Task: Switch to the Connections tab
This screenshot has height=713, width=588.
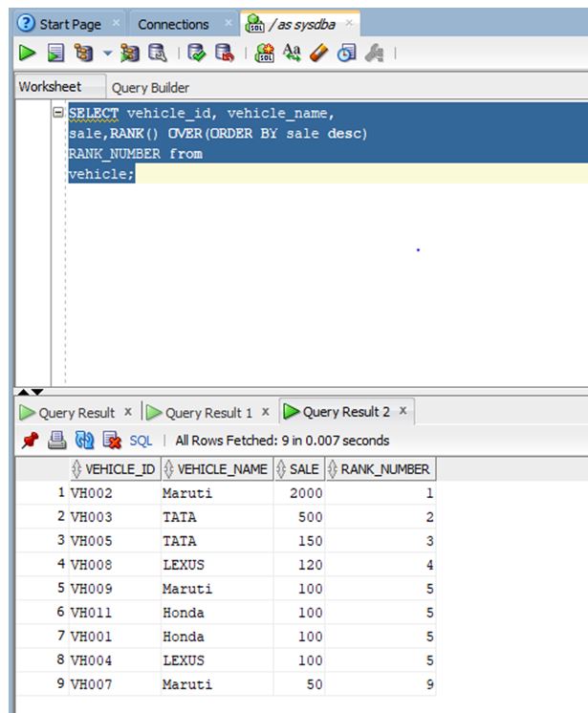Action: click(x=173, y=25)
